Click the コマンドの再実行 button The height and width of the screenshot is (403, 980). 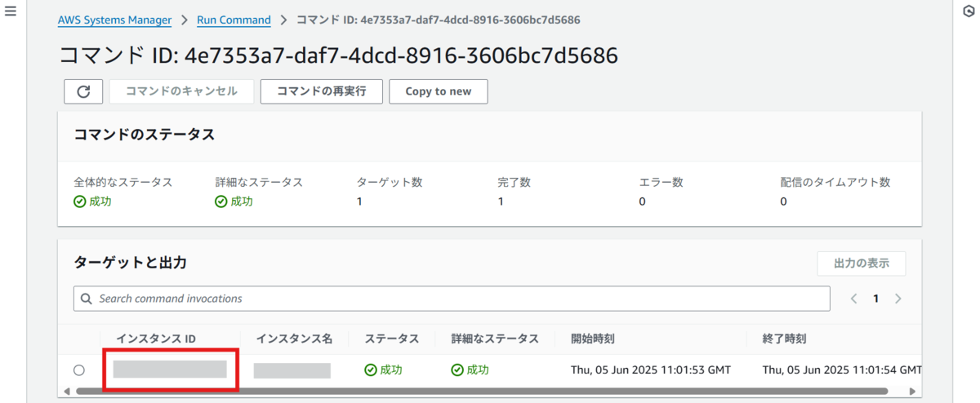click(x=322, y=91)
